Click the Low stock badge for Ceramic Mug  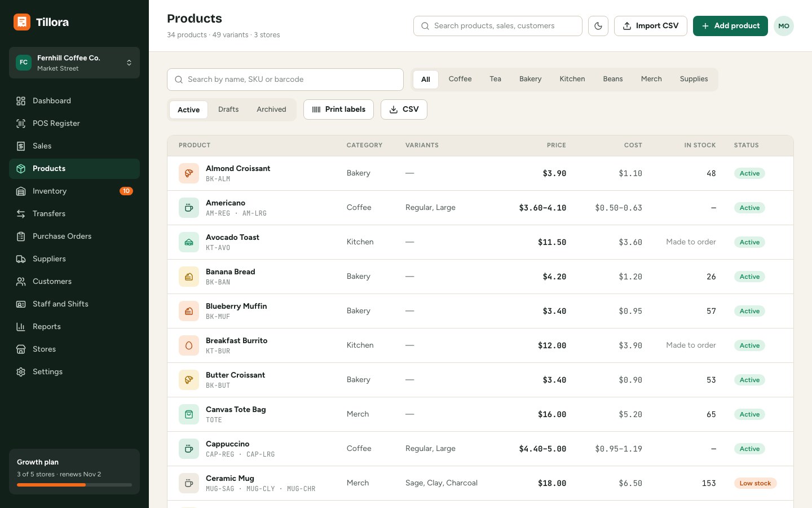pyautogui.click(x=755, y=483)
